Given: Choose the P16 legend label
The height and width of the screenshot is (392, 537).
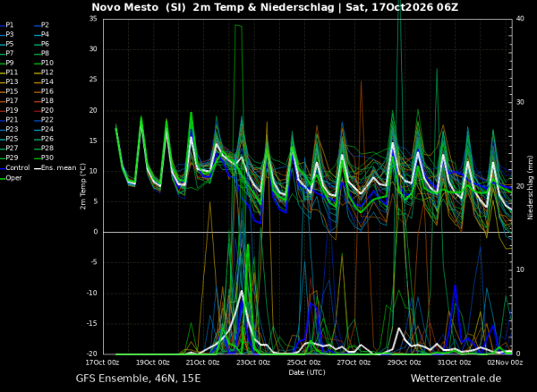Looking at the screenshot, I should point(44,91).
